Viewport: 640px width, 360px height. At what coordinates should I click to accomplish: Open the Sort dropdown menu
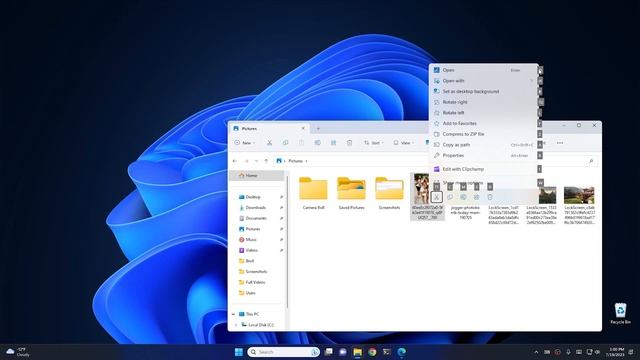point(373,143)
